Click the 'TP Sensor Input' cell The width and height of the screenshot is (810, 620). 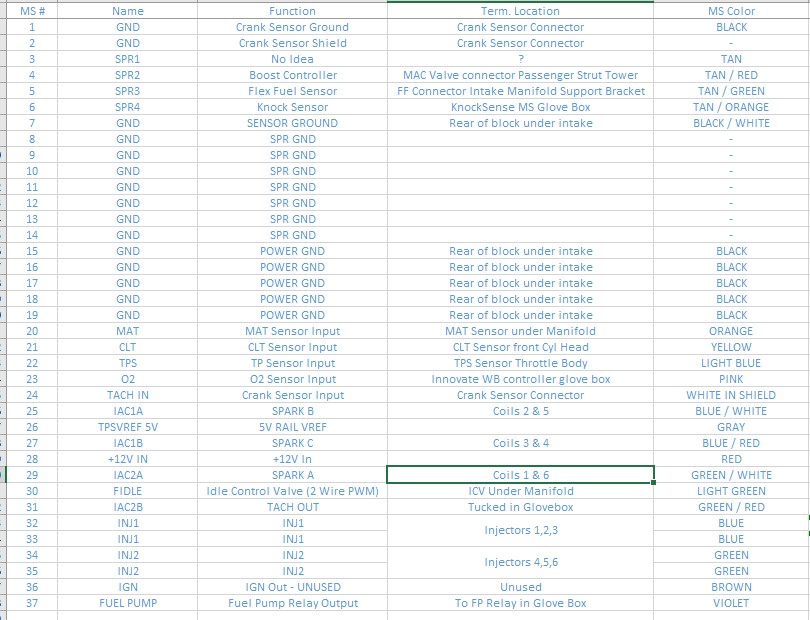point(292,363)
